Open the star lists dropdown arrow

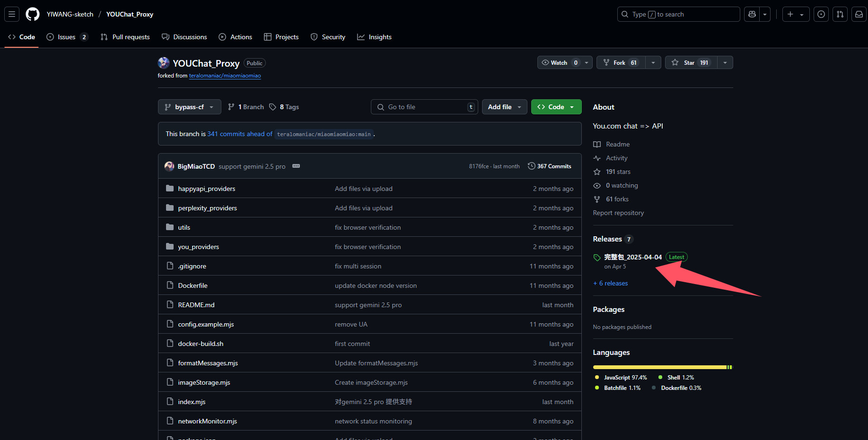click(725, 63)
